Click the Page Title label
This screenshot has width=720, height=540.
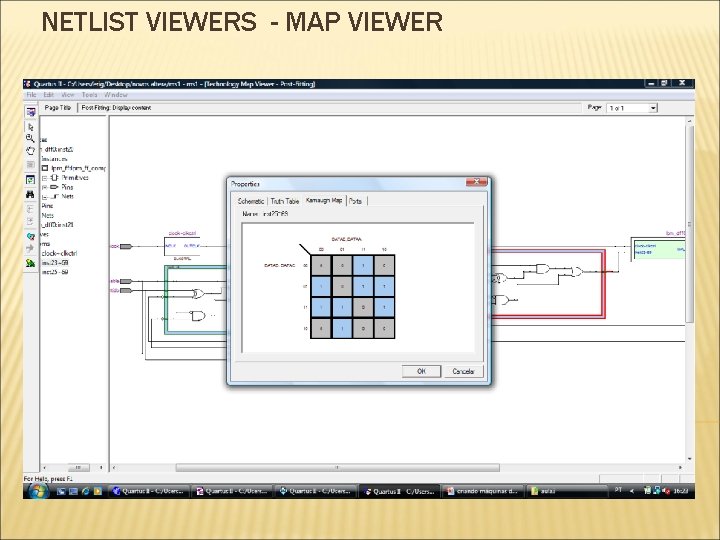58,107
